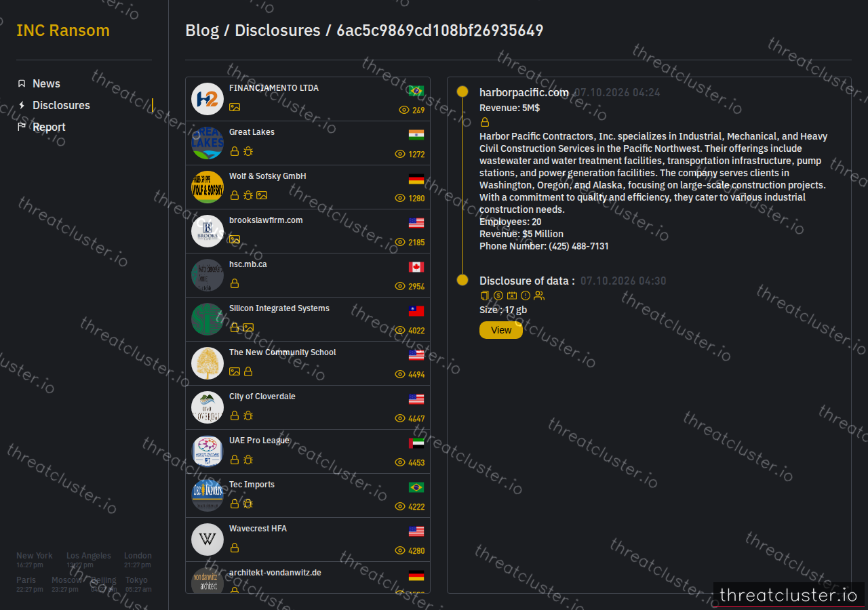Select the brookslawfirm.com disclosure entry
The image size is (868, 610).
tap(308, 231)
